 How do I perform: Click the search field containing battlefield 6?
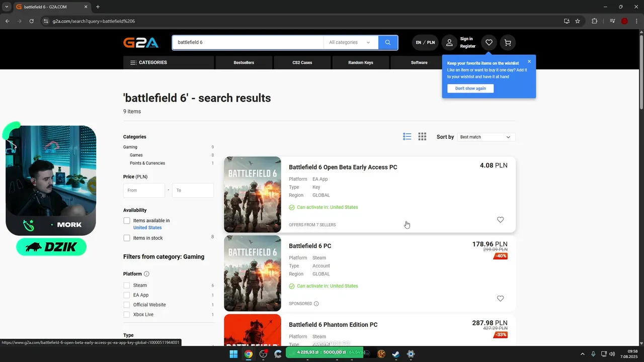pyautogui.click(x=248, y=43)
